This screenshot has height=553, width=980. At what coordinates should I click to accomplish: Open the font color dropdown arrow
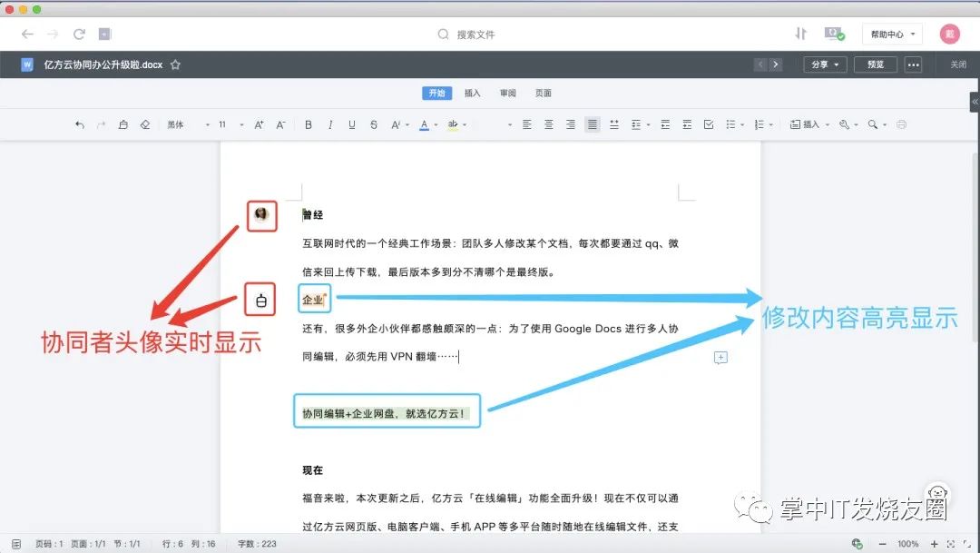coord(436,125)
